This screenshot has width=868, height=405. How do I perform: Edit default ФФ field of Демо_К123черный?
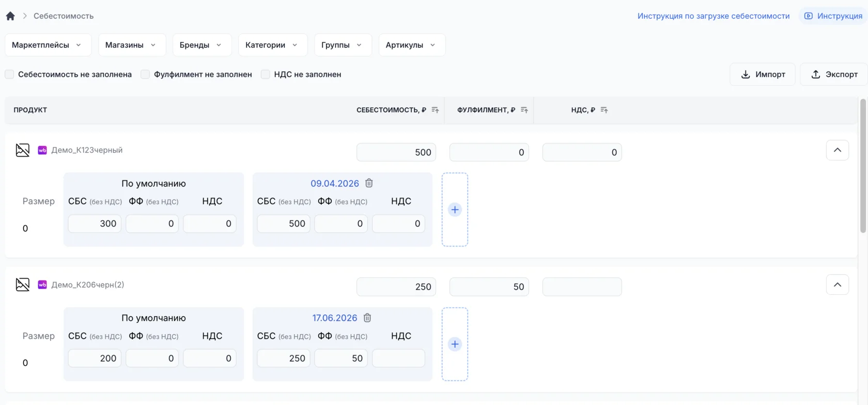coord(152,223)
